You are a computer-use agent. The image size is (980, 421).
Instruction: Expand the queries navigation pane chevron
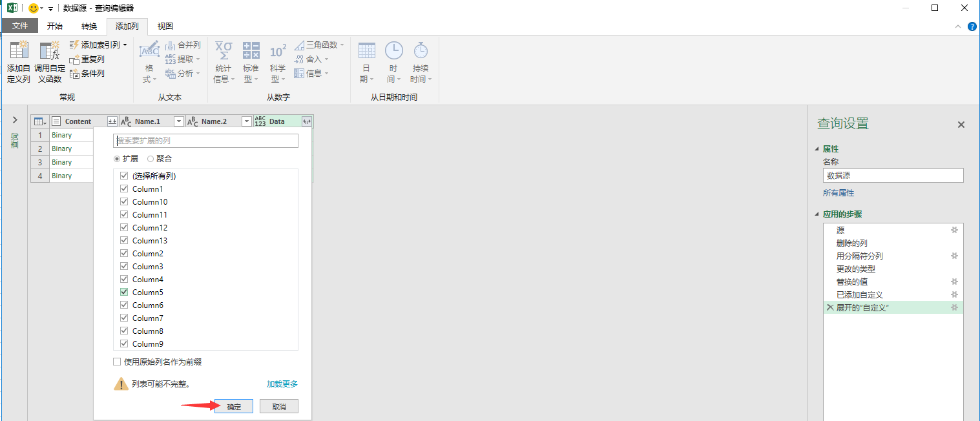coord(15,120)
